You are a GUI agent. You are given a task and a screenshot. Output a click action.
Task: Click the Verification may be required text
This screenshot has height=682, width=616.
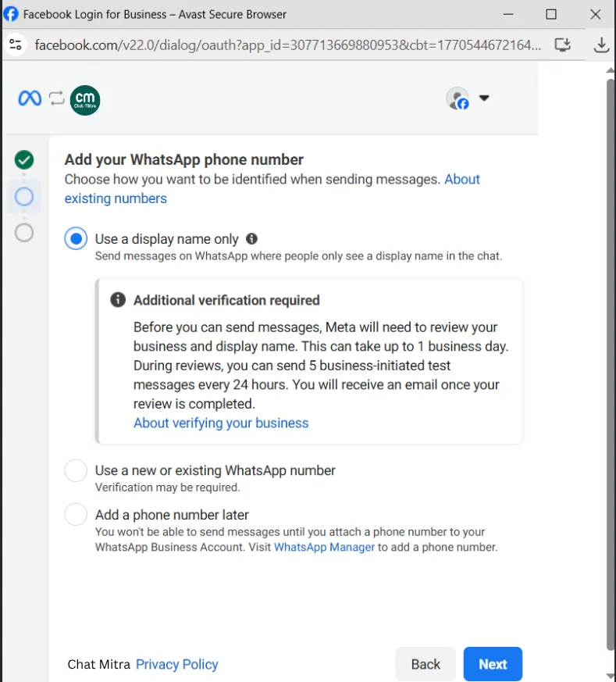[167, 487]
